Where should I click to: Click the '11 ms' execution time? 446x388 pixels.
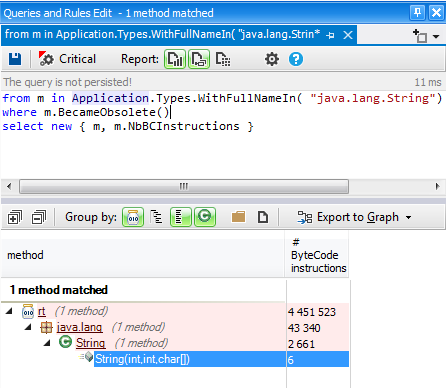pyautogui.click(x=428, y=82)
